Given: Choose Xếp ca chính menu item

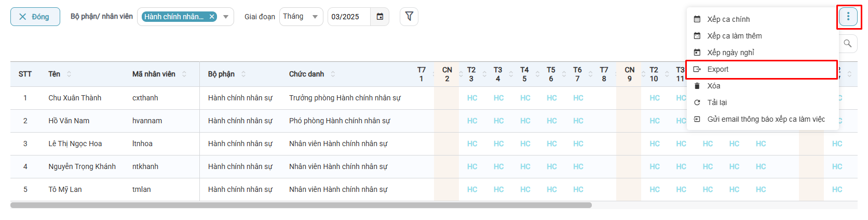Looking at the screenshot, I should click(728, 19).
